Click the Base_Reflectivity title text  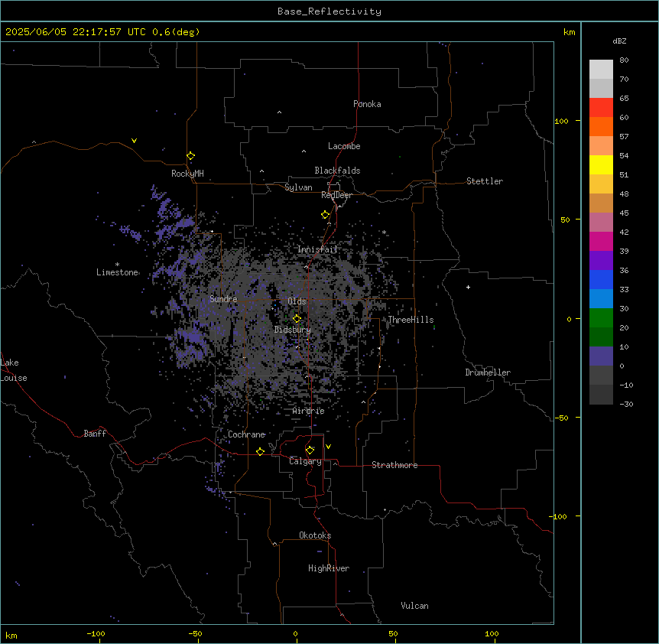(329, 11)
